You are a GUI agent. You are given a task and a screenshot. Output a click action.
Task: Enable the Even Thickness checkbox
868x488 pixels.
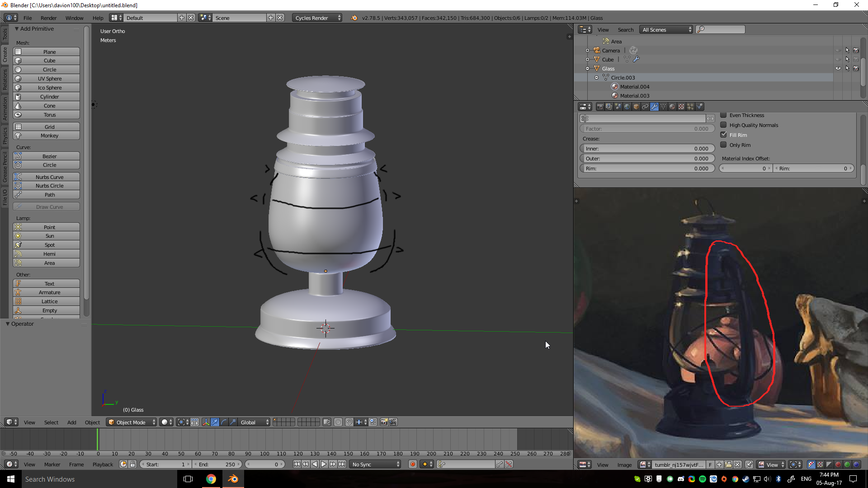point(723,115)
